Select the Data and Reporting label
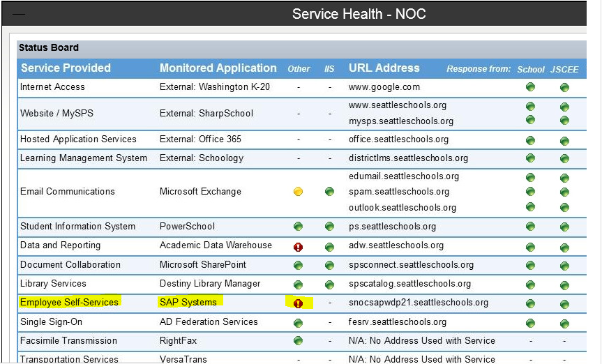The height and width of the screenshot is (364, 602). click(x=60, y=245)
